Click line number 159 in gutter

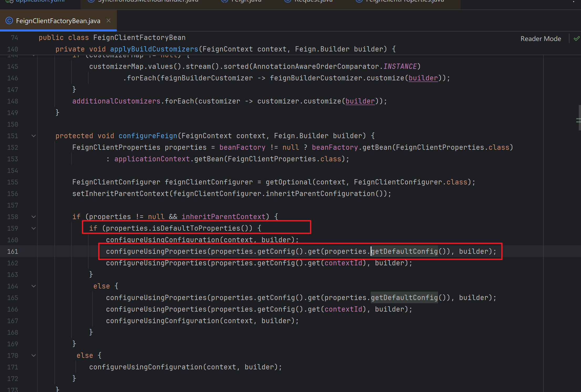(13, 228)
